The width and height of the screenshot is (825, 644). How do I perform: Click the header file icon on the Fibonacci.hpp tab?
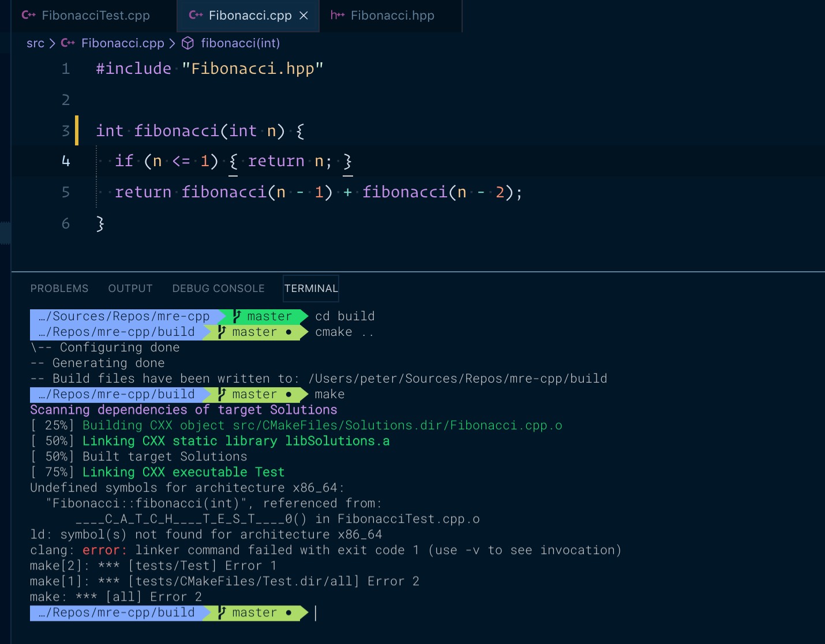(337, 16)
